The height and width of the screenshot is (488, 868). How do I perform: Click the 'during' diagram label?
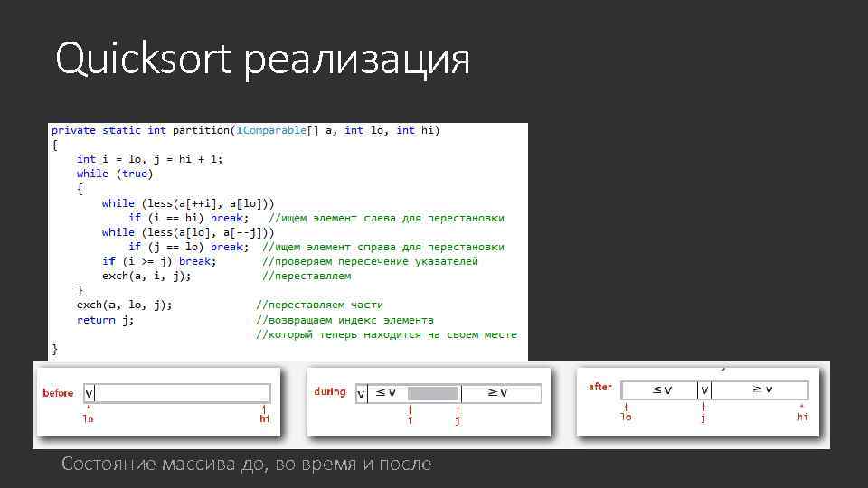coord(330,391)
